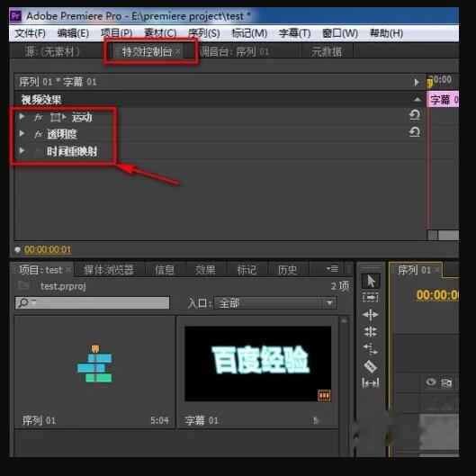Switch to the 信息 tab

(x=165, y=270)
